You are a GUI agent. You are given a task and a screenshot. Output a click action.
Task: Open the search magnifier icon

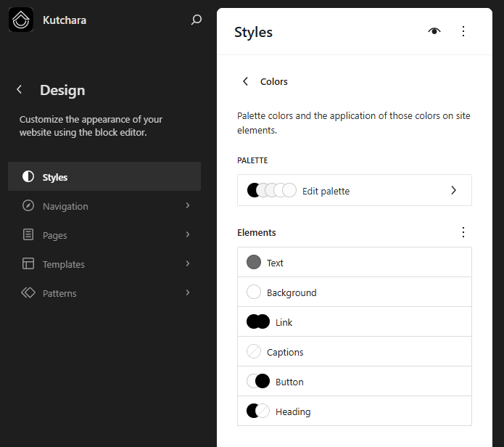(196, 20)
